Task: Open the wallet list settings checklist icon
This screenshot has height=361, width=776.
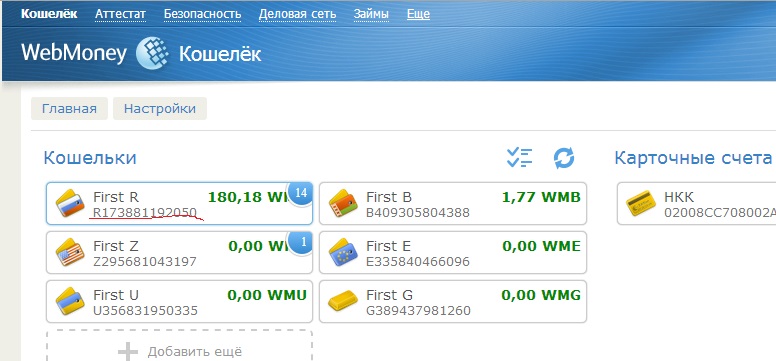Action: (x=520, y=158)
